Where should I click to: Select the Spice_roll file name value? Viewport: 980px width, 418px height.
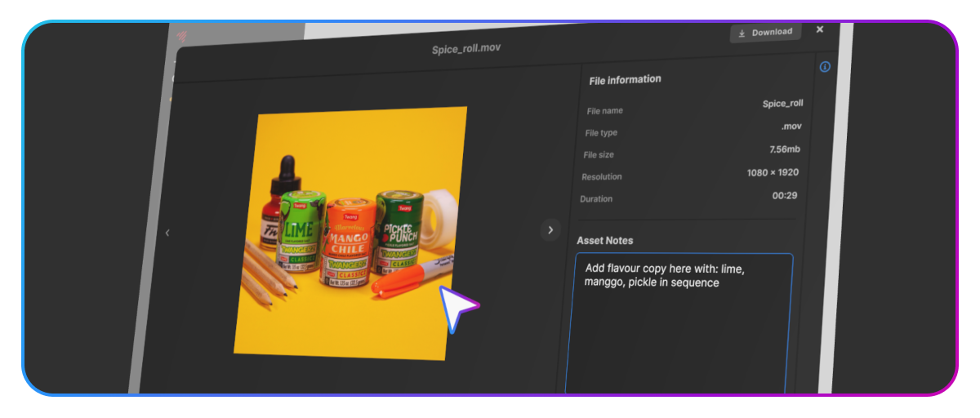tap(782, 104)
